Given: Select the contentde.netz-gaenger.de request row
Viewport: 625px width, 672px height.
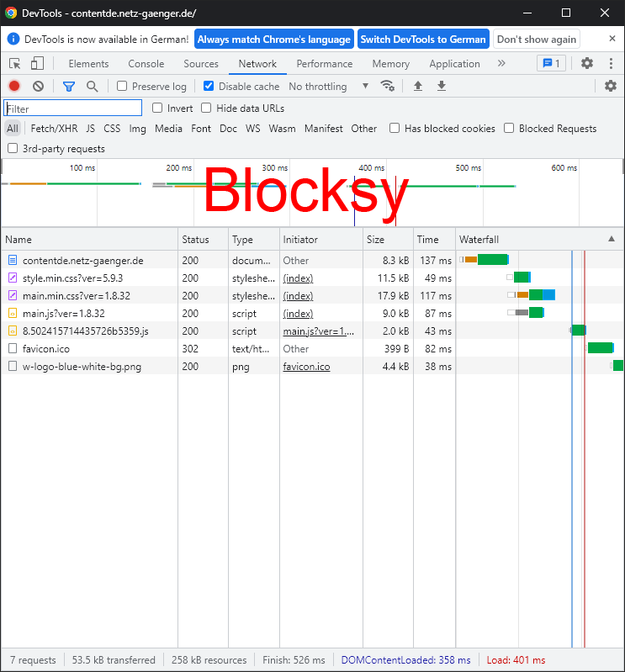Looking at the screenshot, I should pyautogui.click(x=312, y=260).
